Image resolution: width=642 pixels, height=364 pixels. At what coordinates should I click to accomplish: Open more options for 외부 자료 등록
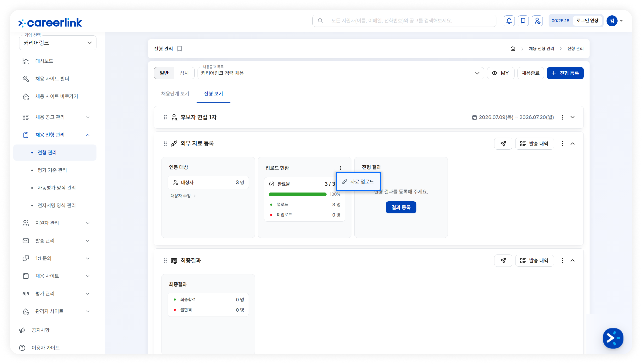point(562,144)
